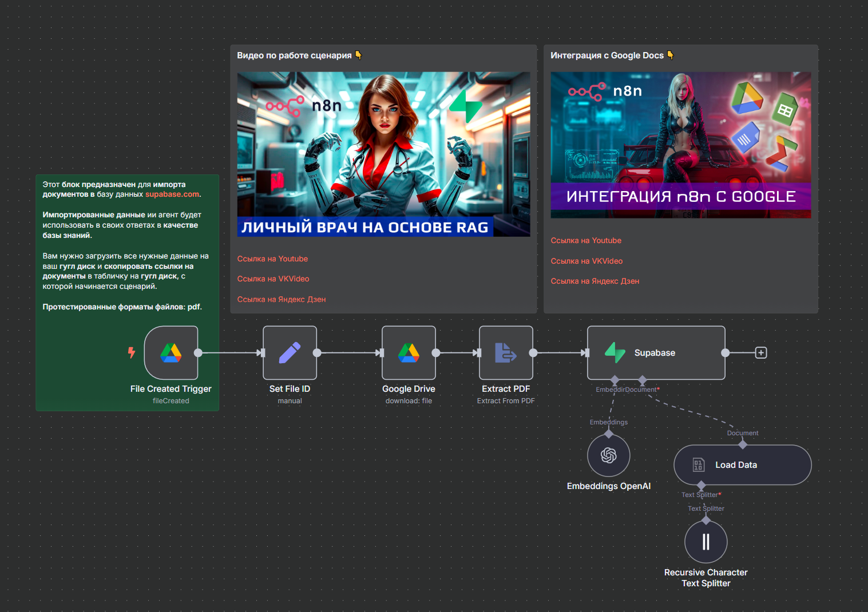
Task: Open Ссылка на Youtube in Google Docs note
Action: (x=586, y=241)
